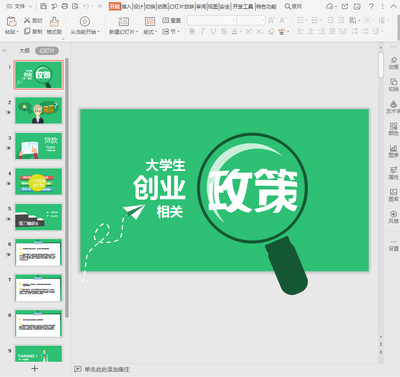Viewport: 400px width, 377px height.
Task: Expand the font color dropdown arrow
Action: click(240, 31)
